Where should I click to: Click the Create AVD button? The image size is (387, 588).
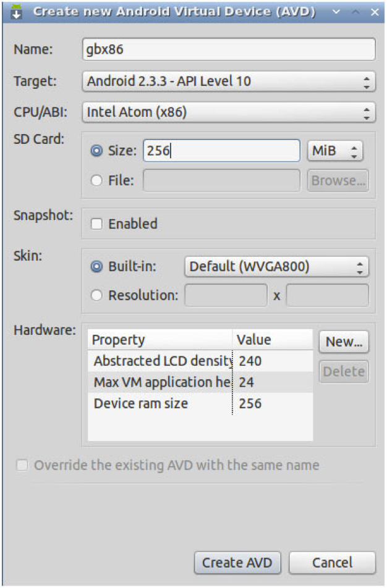click(237, 563)
